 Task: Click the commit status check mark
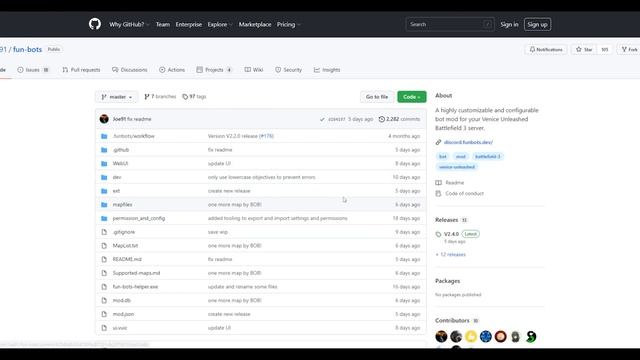pos(322,119)
